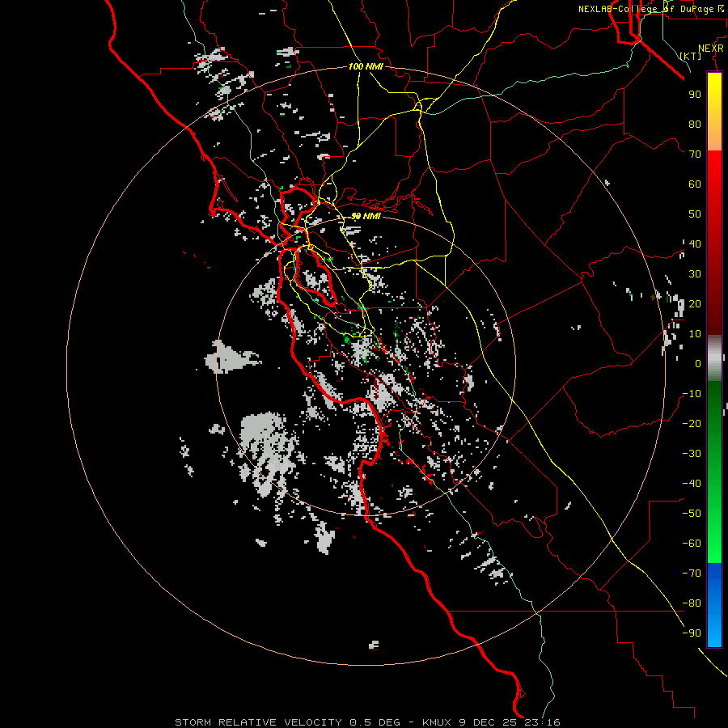Click the 30 value on the velocity scale
728x728 pixels.
point(695,274)
